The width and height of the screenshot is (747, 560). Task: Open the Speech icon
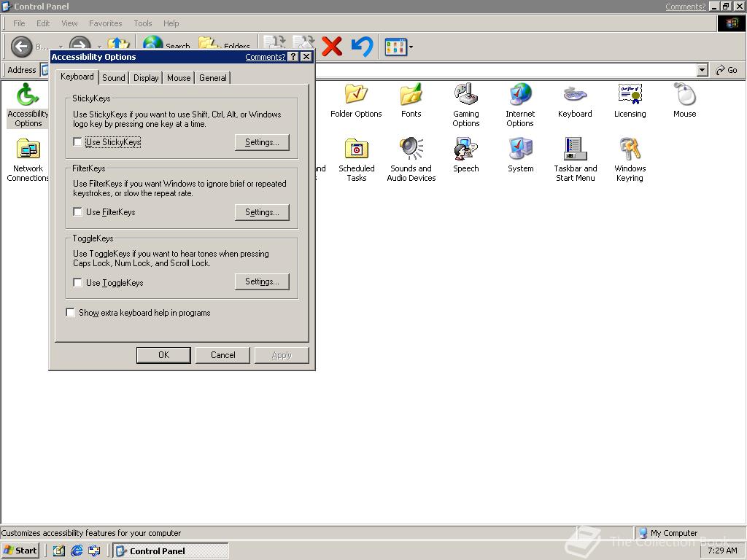click(x=466, y=155)
